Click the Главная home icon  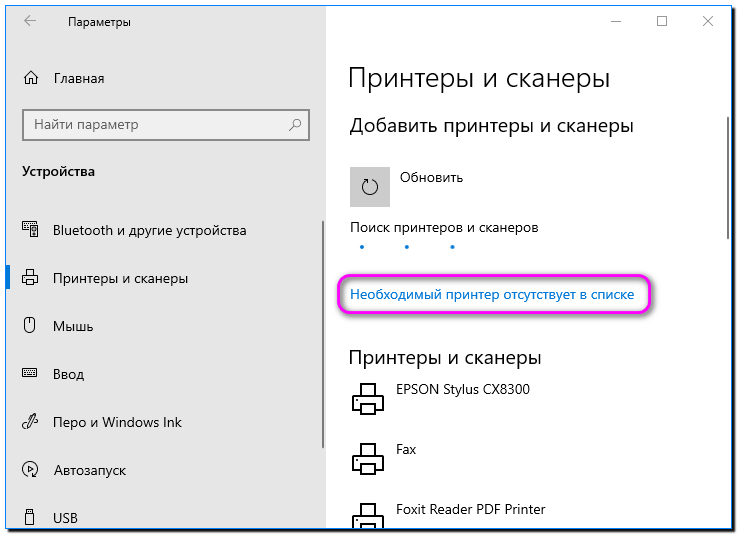(31, 78)
